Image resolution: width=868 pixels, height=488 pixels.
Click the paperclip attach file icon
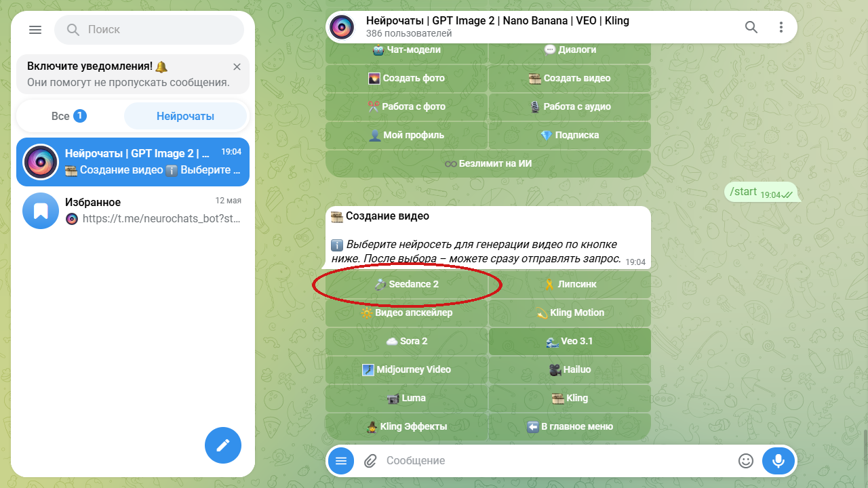click(370, 461)
